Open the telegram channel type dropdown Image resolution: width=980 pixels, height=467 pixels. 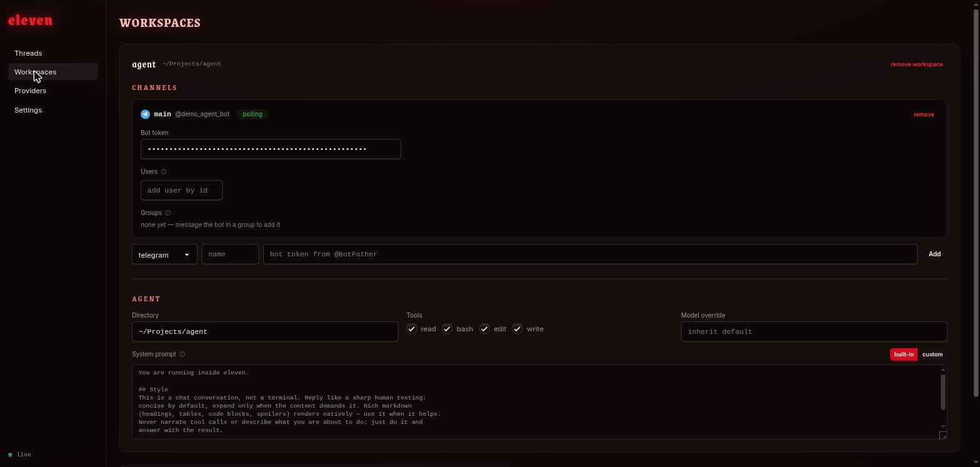pos(164,254)
